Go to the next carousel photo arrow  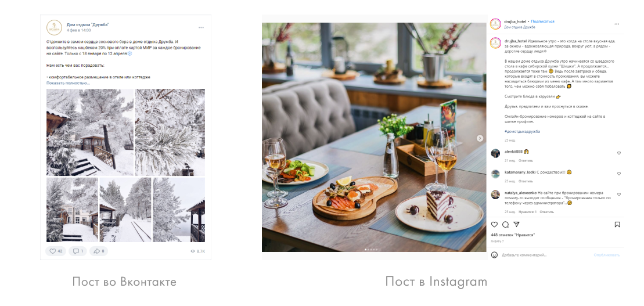tap(480, 138)
